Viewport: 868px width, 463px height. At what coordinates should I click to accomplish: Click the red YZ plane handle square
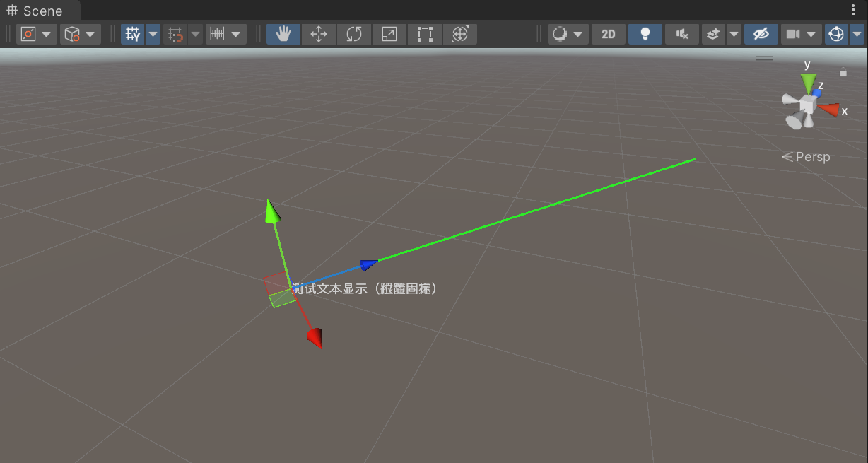tap(276, 283)
